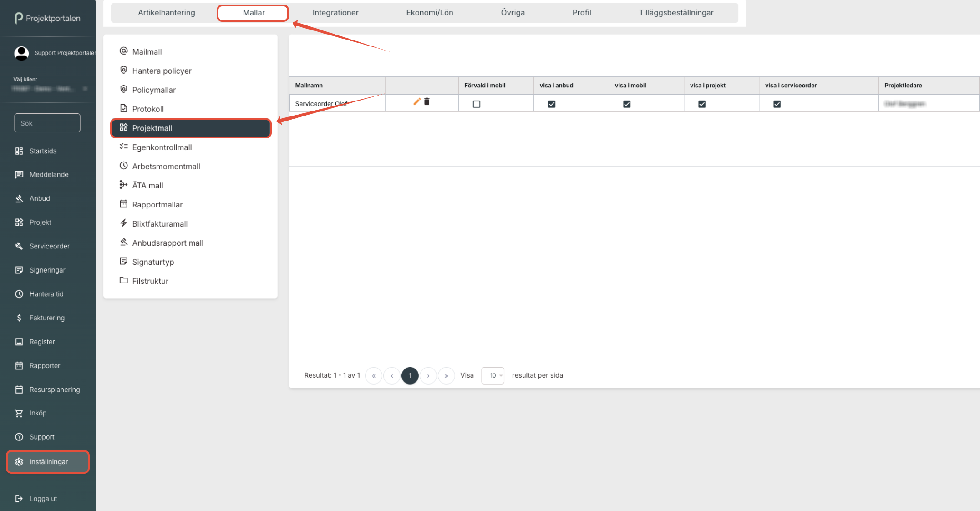Image resolution: width=980 pixels, height=511 pixels.
Task: Uncheck the visa i serviceorder checkbox
Action: tap(777, 104)
